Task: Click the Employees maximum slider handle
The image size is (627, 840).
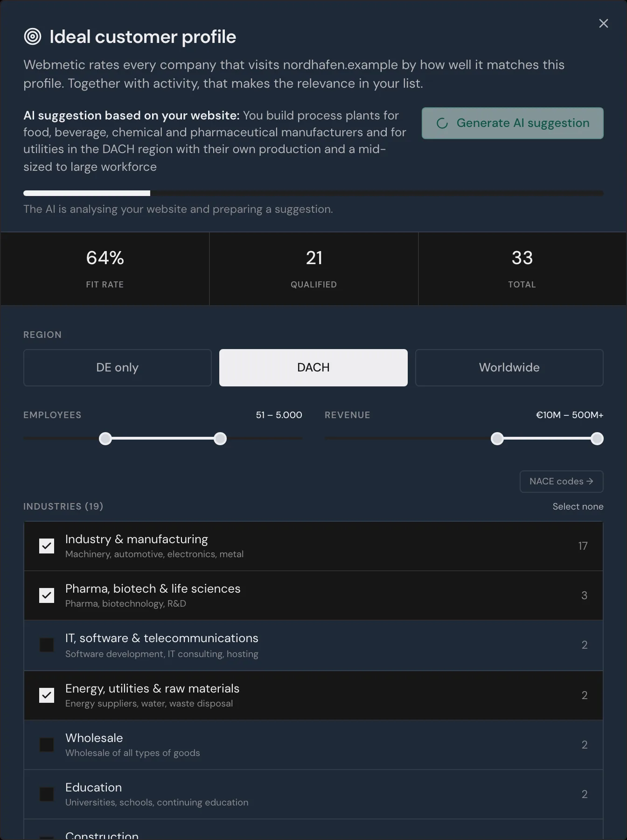Action: [220, 439]
